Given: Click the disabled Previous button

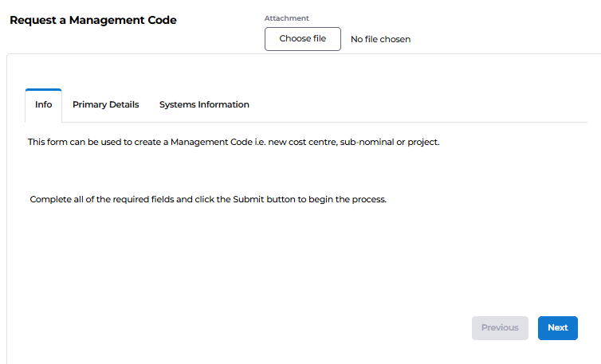Looking at the screenshot, I should pyautogui.click(x=500, y=327).
